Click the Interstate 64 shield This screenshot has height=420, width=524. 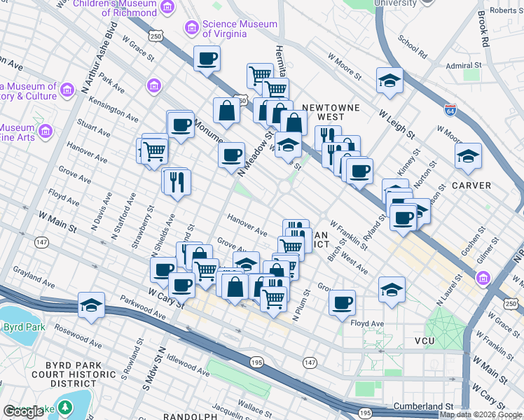(x=450, y=110)
